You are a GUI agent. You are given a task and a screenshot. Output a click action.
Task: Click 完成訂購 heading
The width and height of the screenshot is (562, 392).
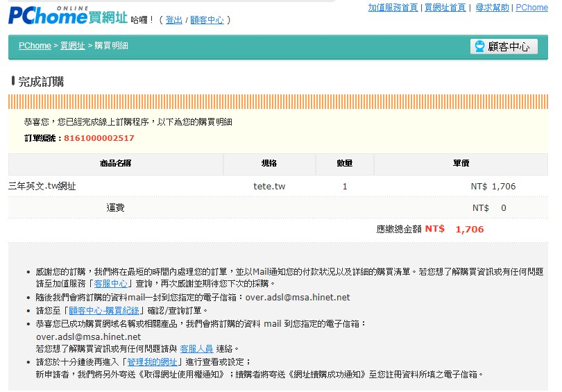(41, 82)
